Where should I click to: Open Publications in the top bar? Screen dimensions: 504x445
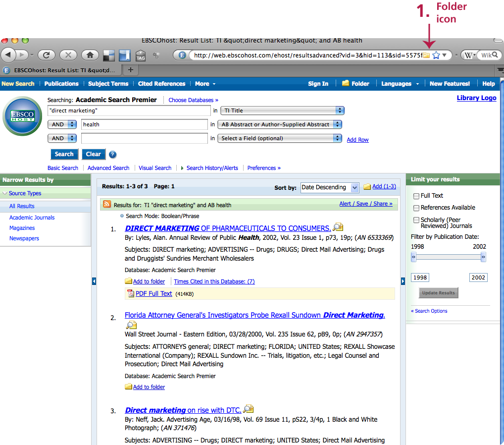pos(61,84)
